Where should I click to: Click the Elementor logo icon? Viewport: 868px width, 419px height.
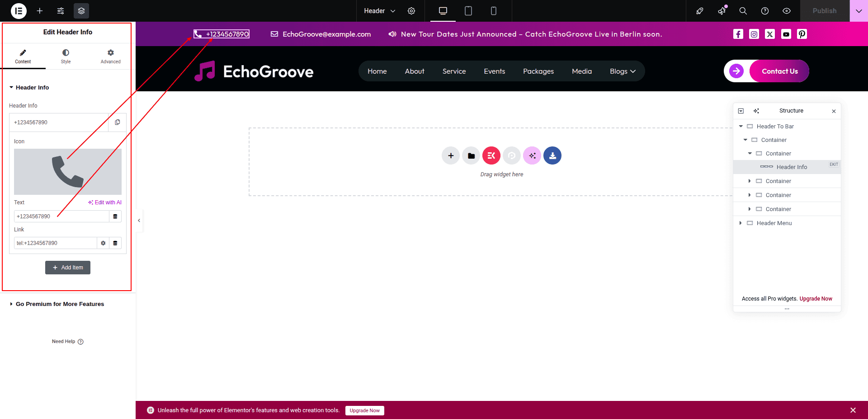[x=19, y=11]
